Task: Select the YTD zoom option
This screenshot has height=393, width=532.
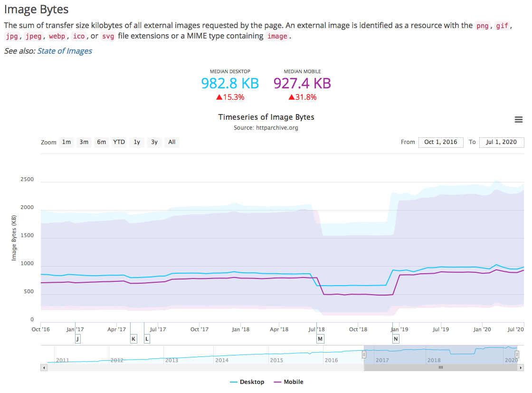Action: (x=119, y=142)
